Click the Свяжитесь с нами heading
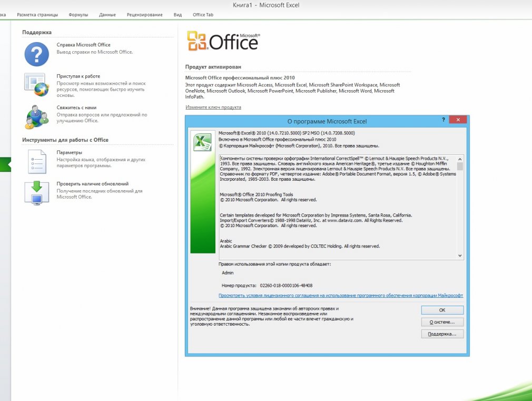Viewport: 532px width, 401px height. [x=76, y=107]
